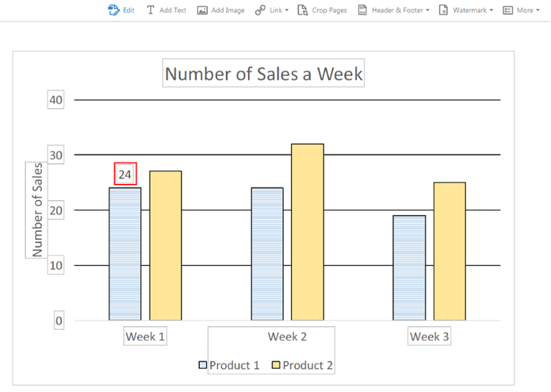Click the Edit label in toolbar
This screenshot has height=392, width=551.
point(129,10)
